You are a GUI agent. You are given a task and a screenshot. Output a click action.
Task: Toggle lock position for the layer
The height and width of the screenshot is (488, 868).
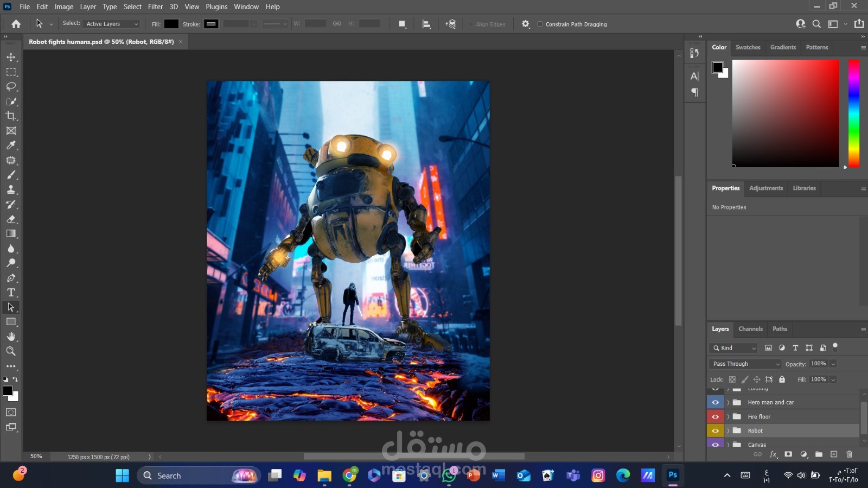coord(757,379)
